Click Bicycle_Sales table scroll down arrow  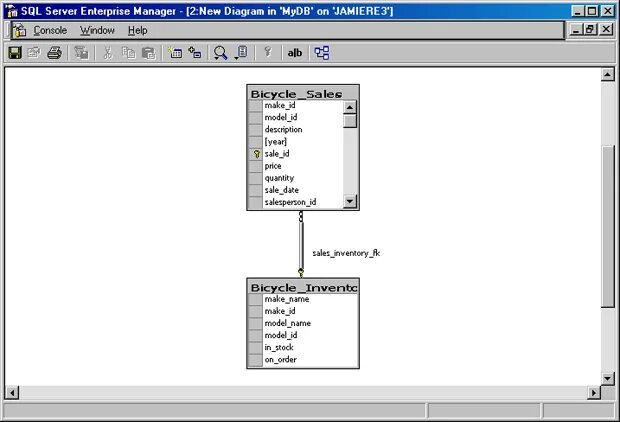point(350,201)
